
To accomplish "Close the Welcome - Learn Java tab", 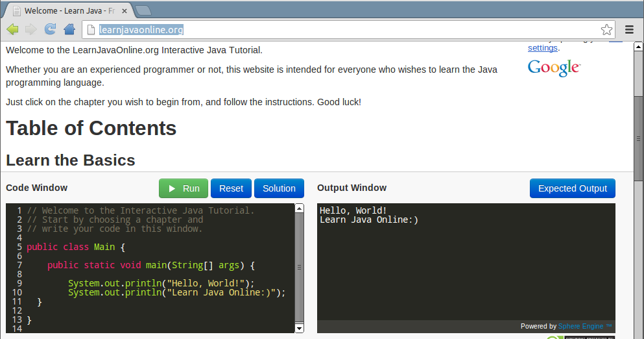I will click(125, 11).
